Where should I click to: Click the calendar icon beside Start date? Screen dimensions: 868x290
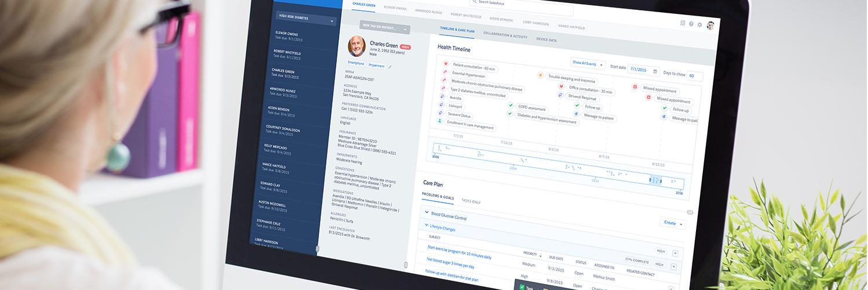(655, 71)
